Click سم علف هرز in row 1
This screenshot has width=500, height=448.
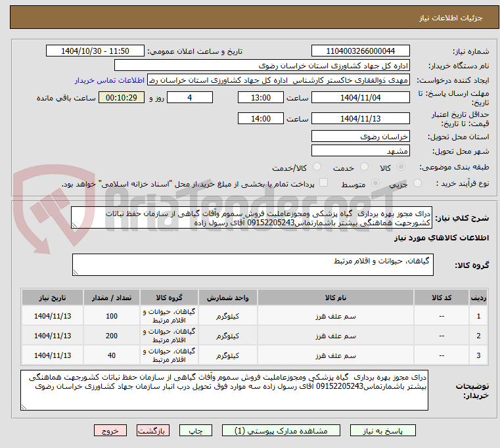(x=336, y=317)
